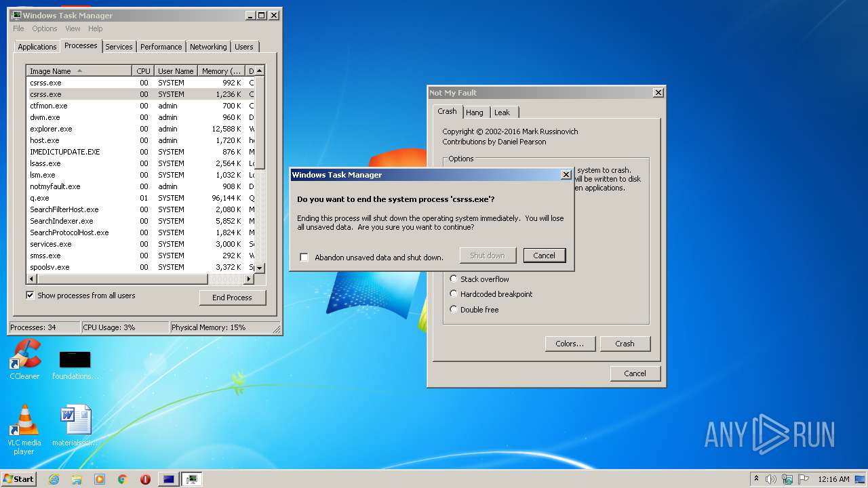
Task: Sort processes by Image Name column
Action: tap(79, 71)
